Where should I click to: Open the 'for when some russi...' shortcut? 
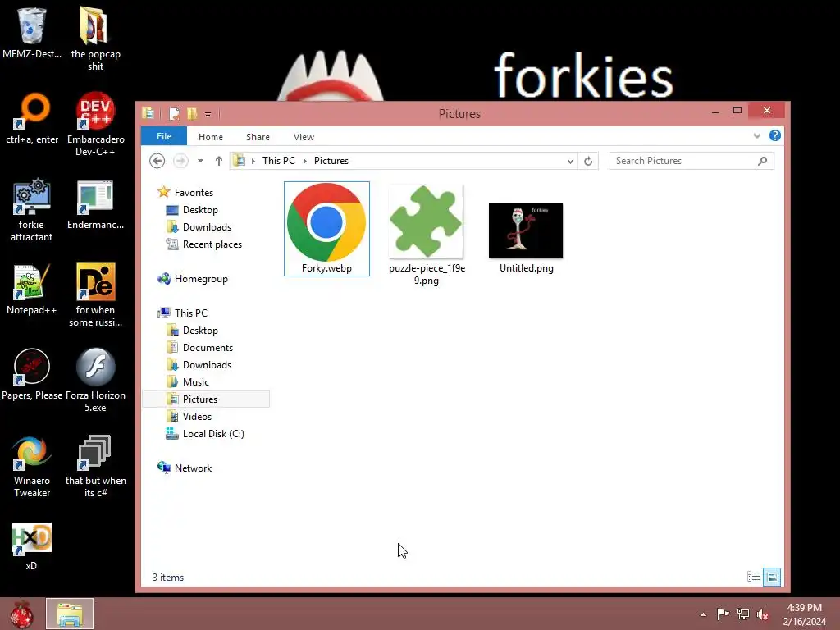[95, 294]
